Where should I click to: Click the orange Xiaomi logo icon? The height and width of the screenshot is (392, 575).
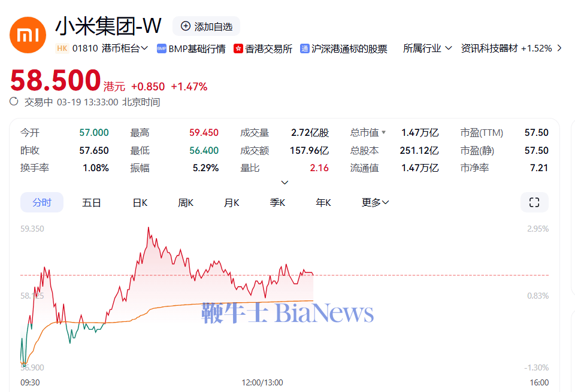[28, 35]
